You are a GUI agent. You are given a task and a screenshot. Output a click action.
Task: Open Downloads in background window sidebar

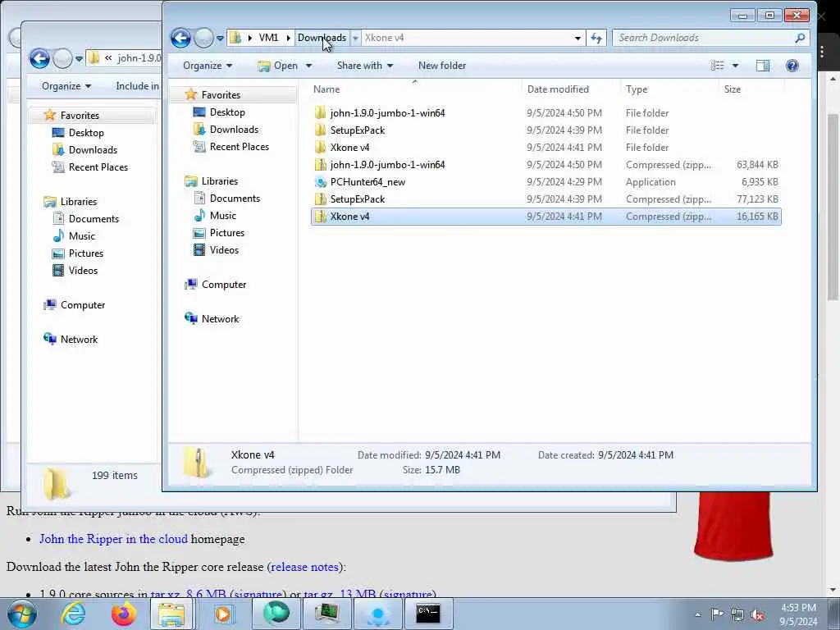pos(93,149)
